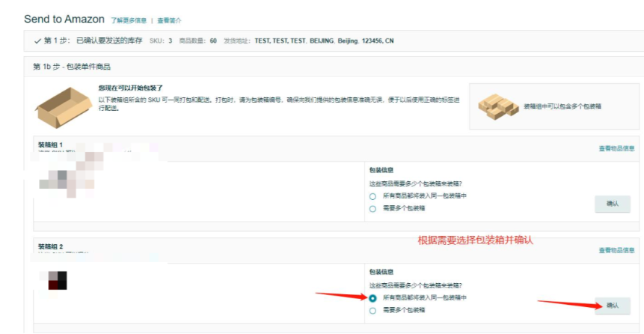
Task: Open the 查看简介 link
Action: coord(169,20)
